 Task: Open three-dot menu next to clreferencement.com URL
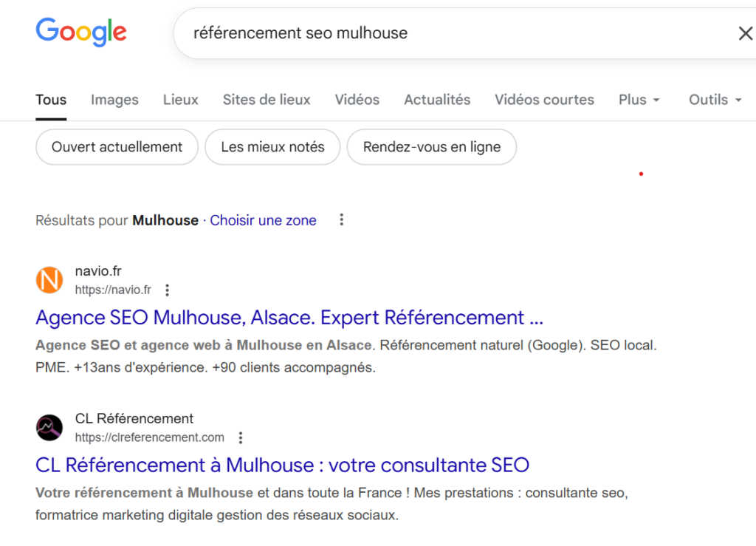[x=241, y=437]
